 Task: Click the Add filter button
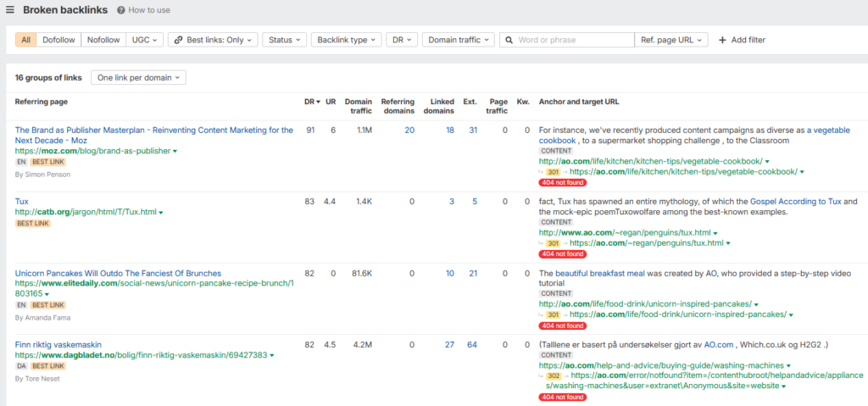point(742,40)
